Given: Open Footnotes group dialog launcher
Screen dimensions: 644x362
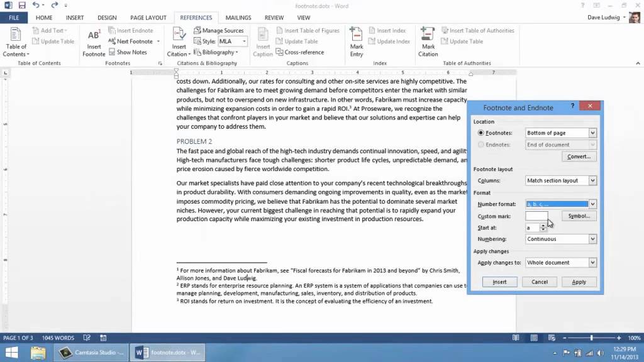Looking at the screenshot, I should pos(160,63).
